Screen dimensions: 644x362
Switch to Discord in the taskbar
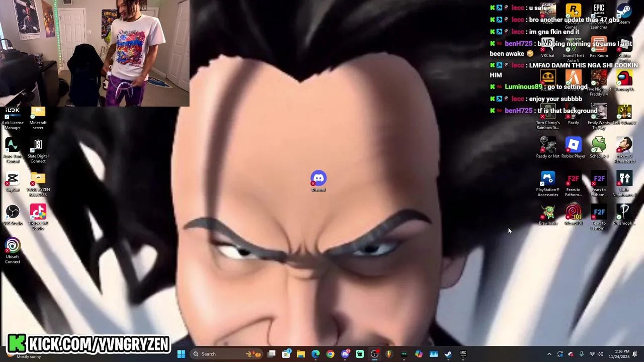click(345, 354)
